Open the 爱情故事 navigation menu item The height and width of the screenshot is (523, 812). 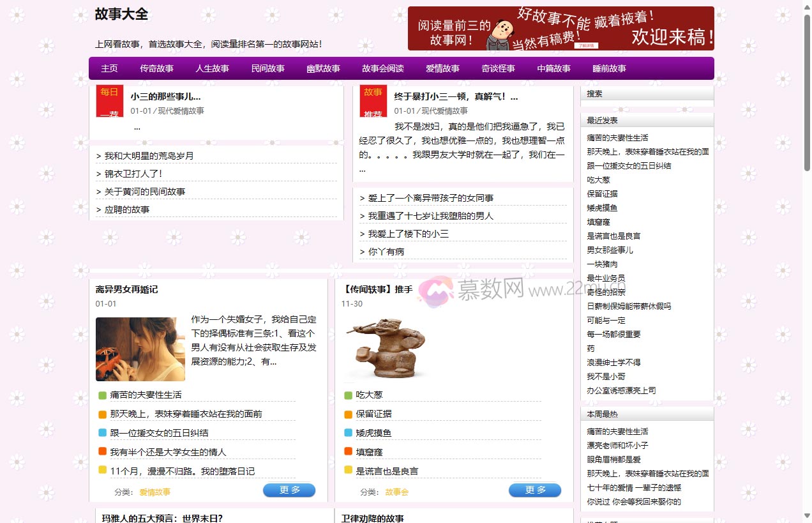coord(442,68)
